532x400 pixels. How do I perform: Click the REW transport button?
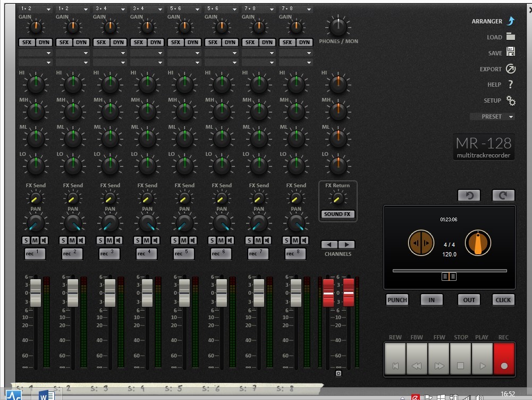[395, 359]
